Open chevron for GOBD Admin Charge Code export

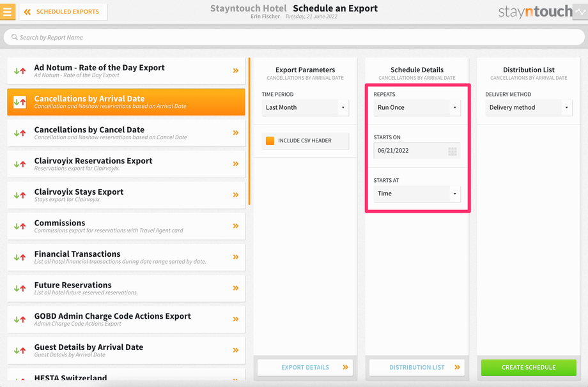tap(235, 319)
